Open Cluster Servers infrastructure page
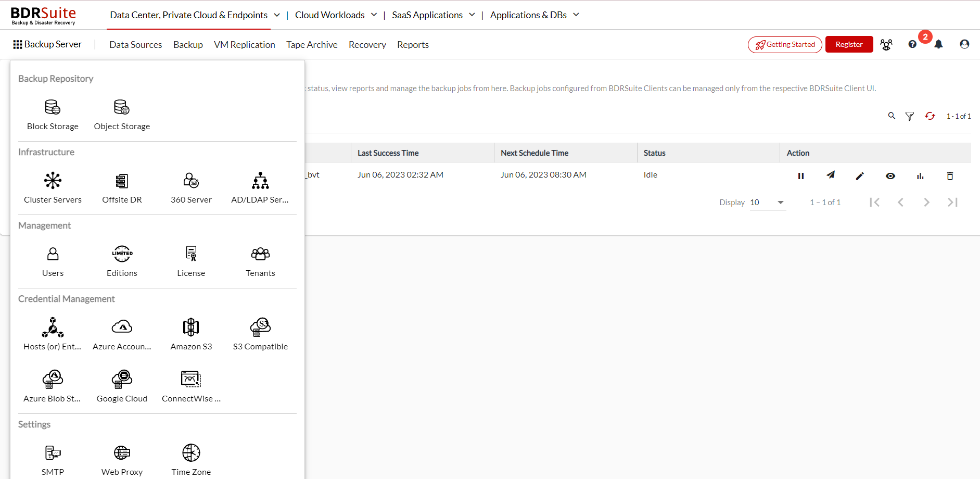The image size is (980, 479). (x=53, y=188)
